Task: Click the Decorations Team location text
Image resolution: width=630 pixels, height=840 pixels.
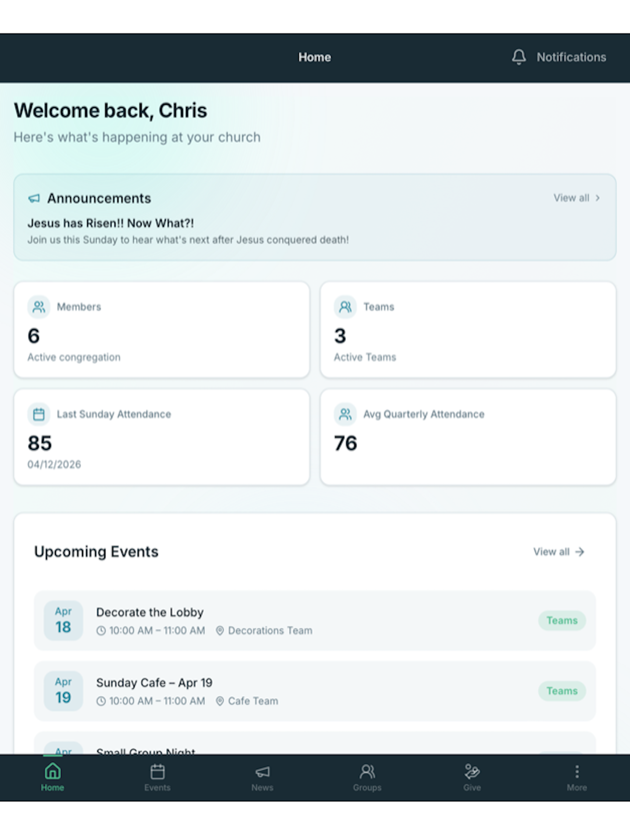Action: [270, 631]
